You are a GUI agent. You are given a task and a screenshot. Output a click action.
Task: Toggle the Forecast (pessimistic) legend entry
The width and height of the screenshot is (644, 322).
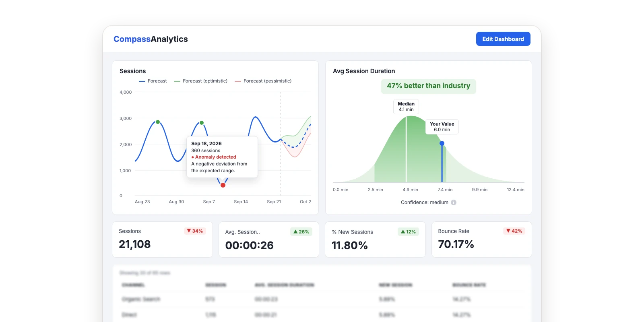(263, 81)
